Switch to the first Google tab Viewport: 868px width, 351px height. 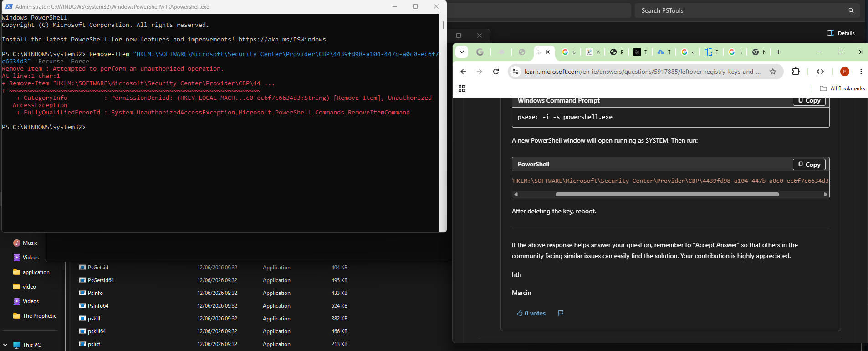point(480,52)
